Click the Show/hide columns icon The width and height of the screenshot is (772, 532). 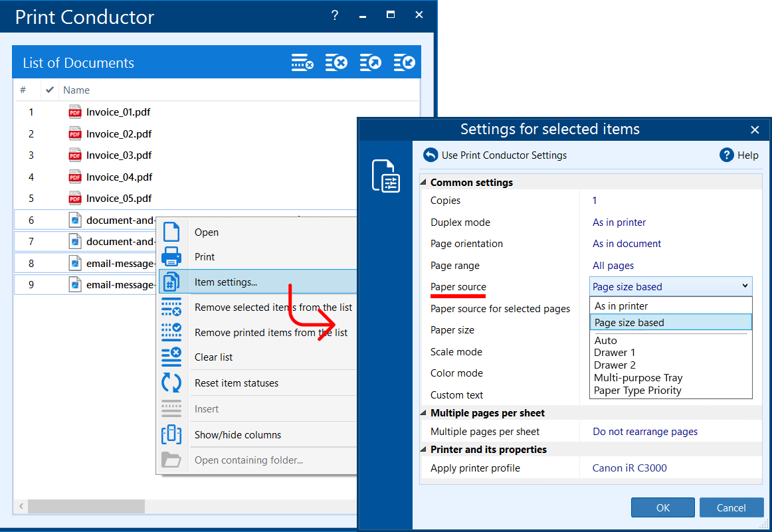click(171, 435)
